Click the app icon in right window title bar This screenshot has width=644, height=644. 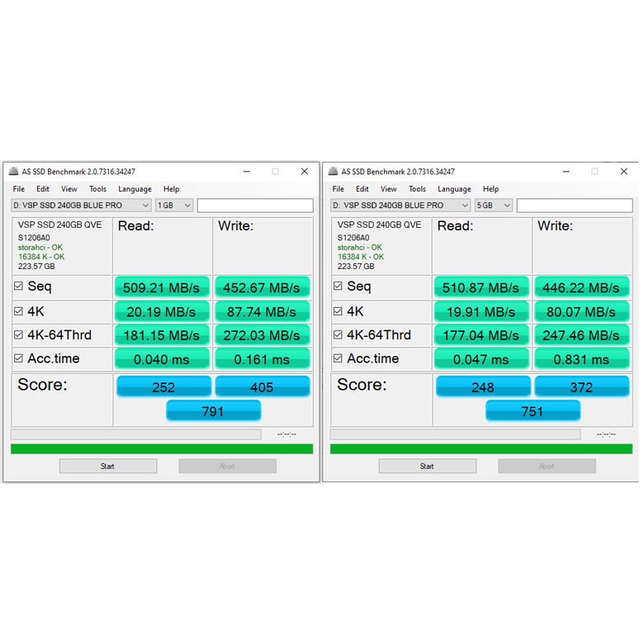[x=334, y=172]
